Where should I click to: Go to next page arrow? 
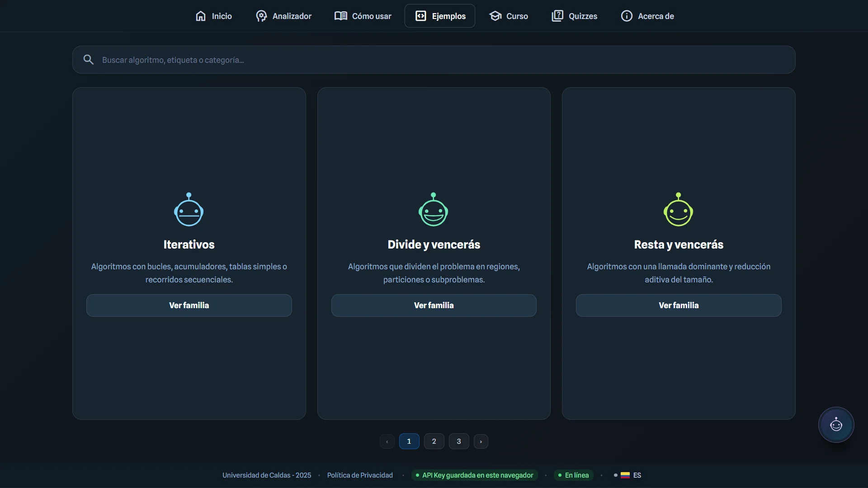click(x=481, y=441)
